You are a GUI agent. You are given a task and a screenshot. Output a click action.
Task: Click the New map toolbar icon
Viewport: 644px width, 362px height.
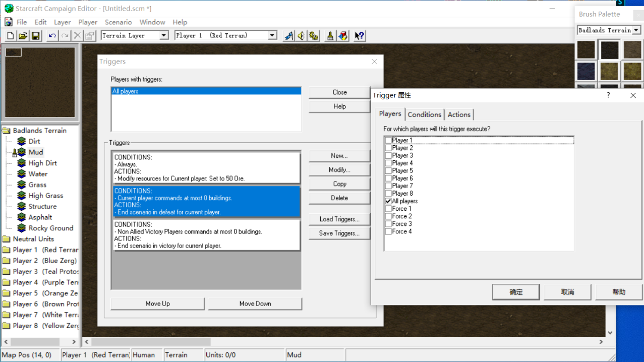coord(10,36)
